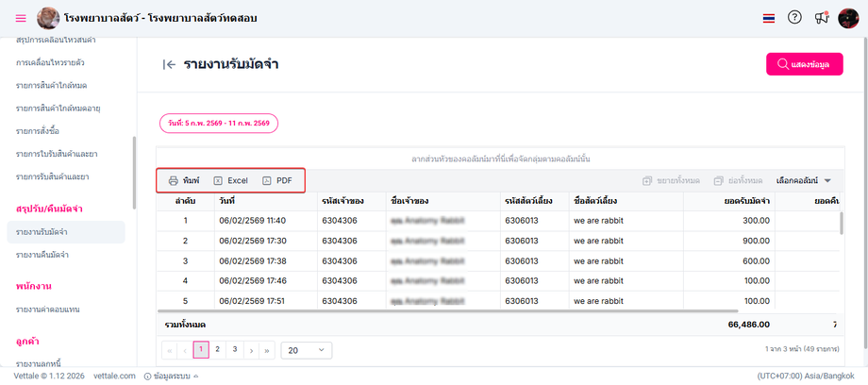This screenshot has height=385, width=868.
Task: Sort by ชื่อสัตว์เลี้ยง column header
Action: coord(626,201)
